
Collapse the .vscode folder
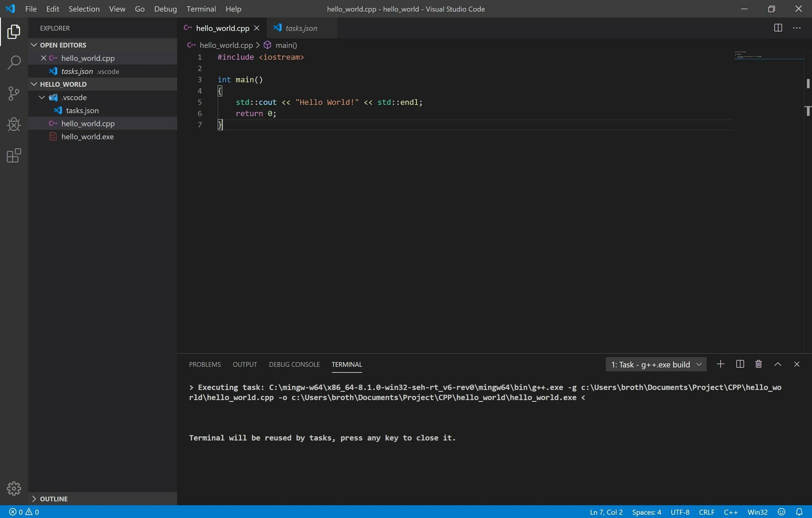(42, 97)
